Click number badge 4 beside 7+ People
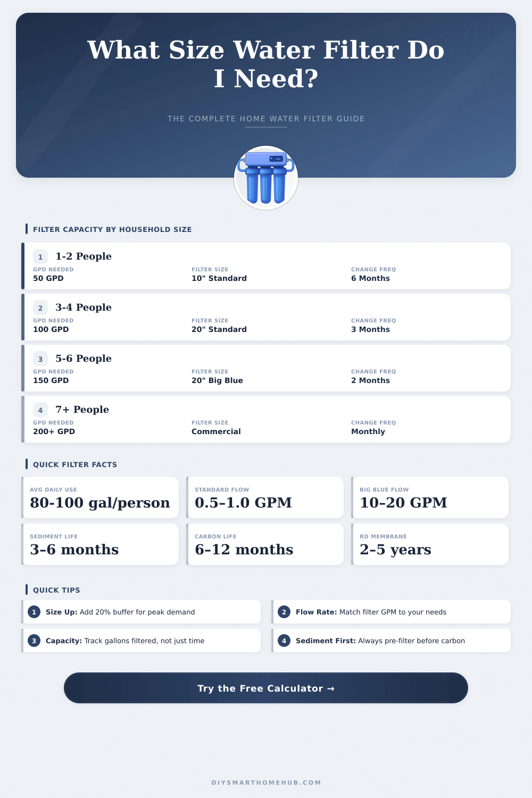532x798 pixels. [x=40, y=410]
